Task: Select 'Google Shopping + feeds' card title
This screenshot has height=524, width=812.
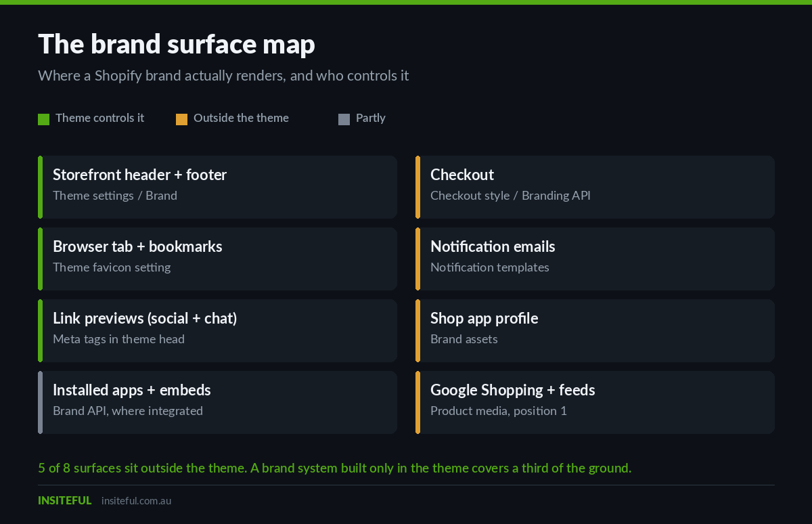Action: [513, 390]
